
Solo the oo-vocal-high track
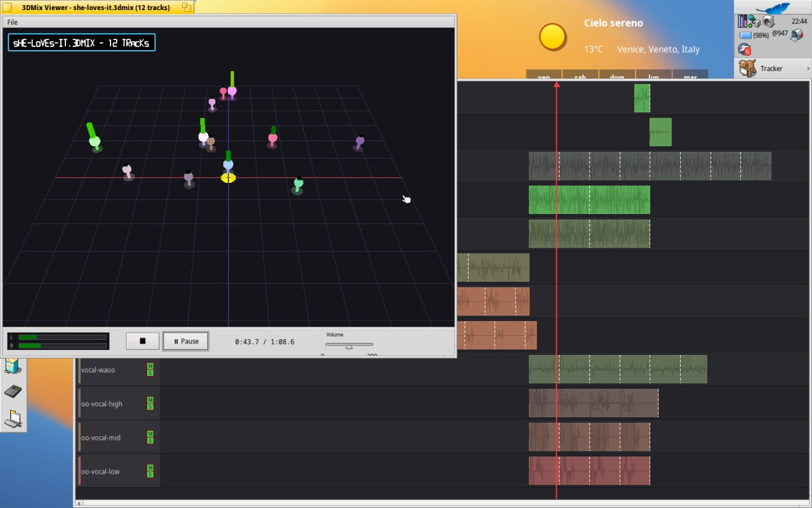click(150, 407)
